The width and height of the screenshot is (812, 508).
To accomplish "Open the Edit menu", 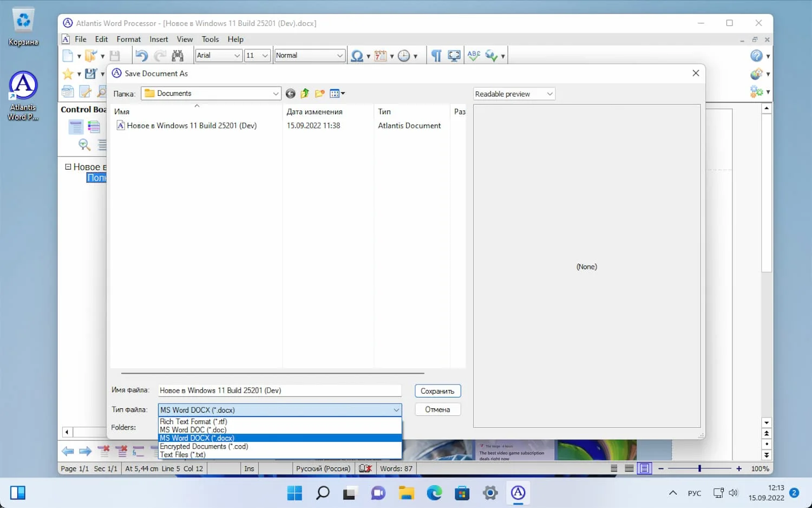I will [101, 39].
